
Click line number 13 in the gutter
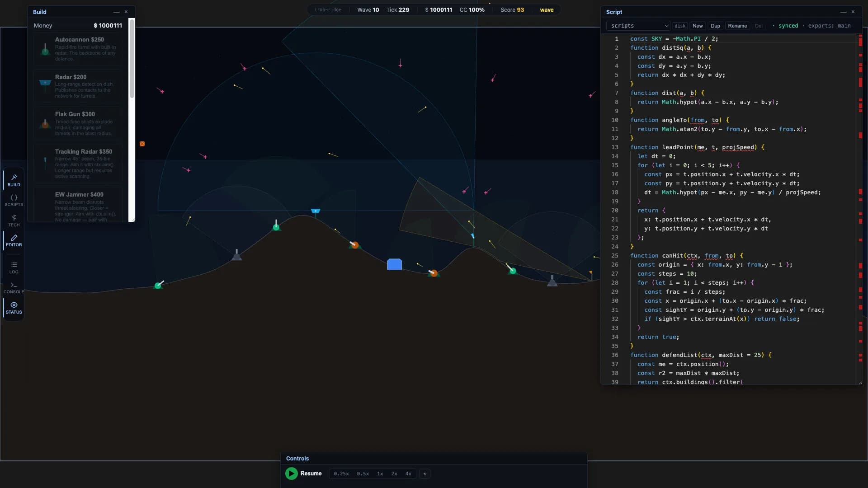click(615, 147)
